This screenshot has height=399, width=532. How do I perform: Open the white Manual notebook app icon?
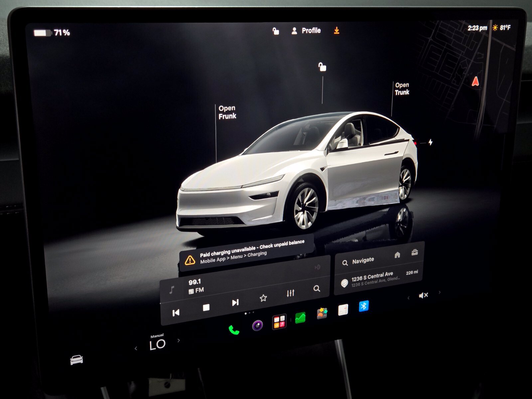(343, 310)
